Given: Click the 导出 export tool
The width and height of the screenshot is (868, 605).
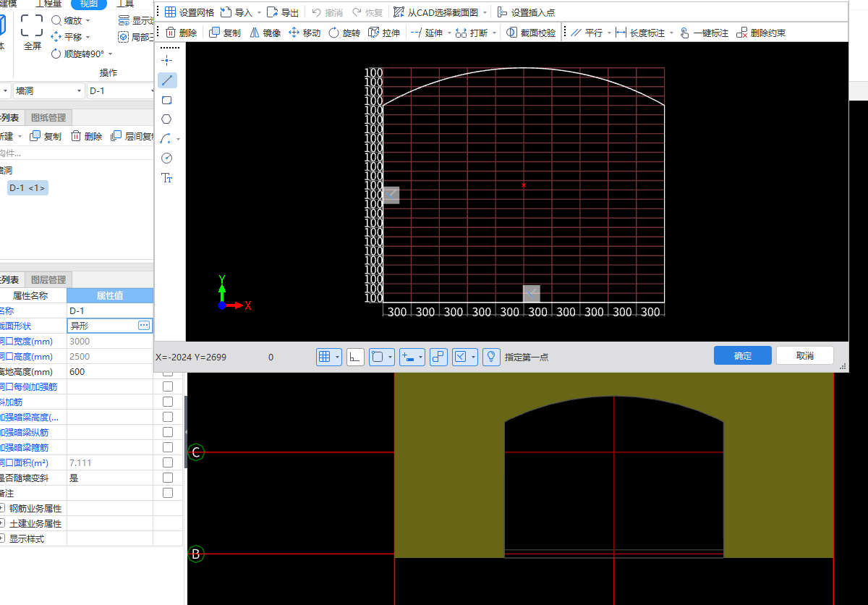Looking at the screenshot, I should pos(283,12).
